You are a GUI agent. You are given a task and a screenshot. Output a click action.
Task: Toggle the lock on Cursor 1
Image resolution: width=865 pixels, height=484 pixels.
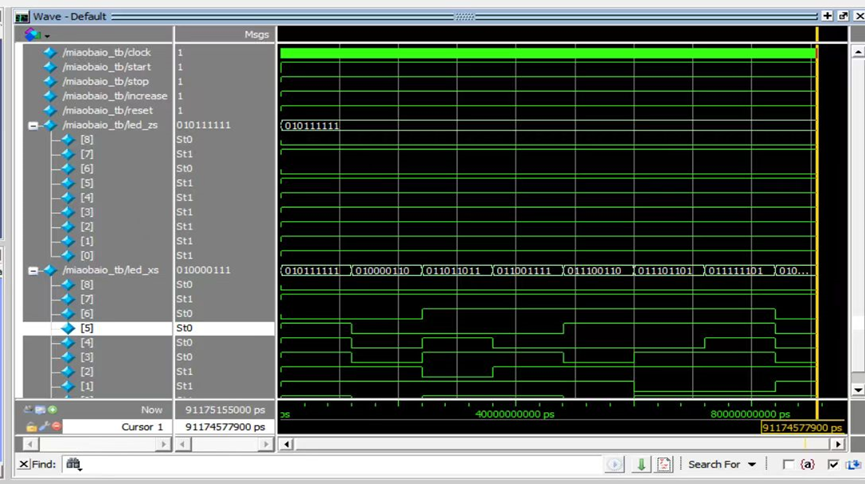click(31, 427)
